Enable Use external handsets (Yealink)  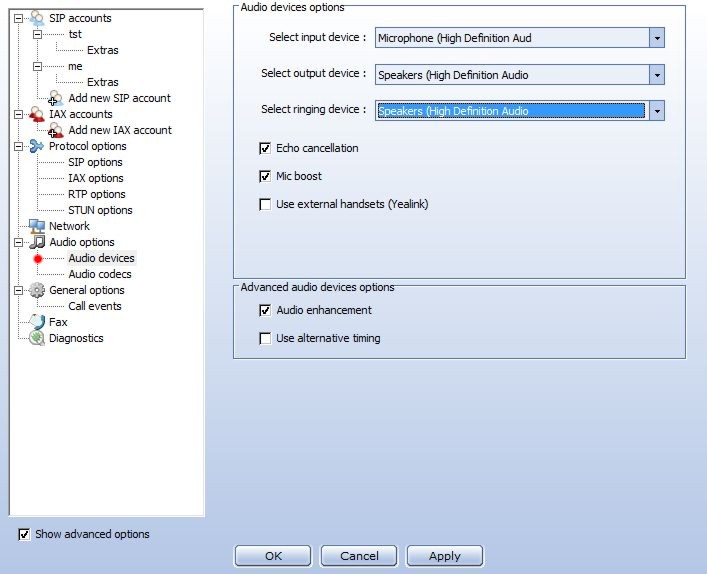point(265,204)
